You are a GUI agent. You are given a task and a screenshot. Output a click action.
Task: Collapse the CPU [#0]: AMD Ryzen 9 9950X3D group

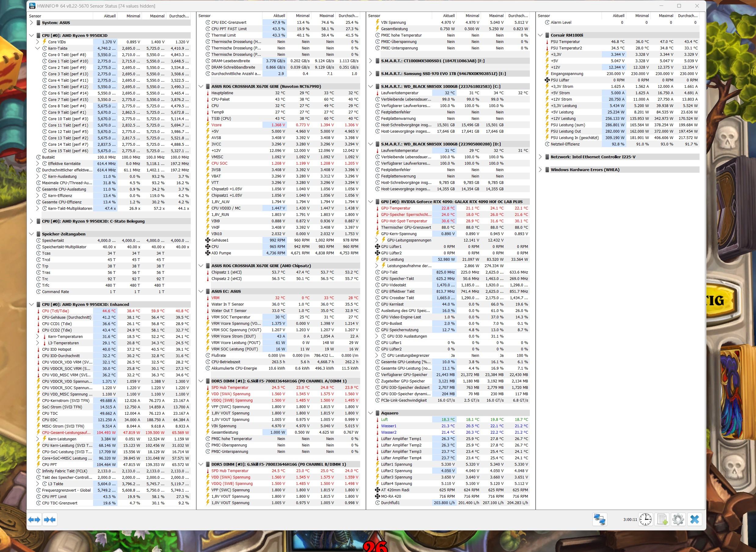31,35
